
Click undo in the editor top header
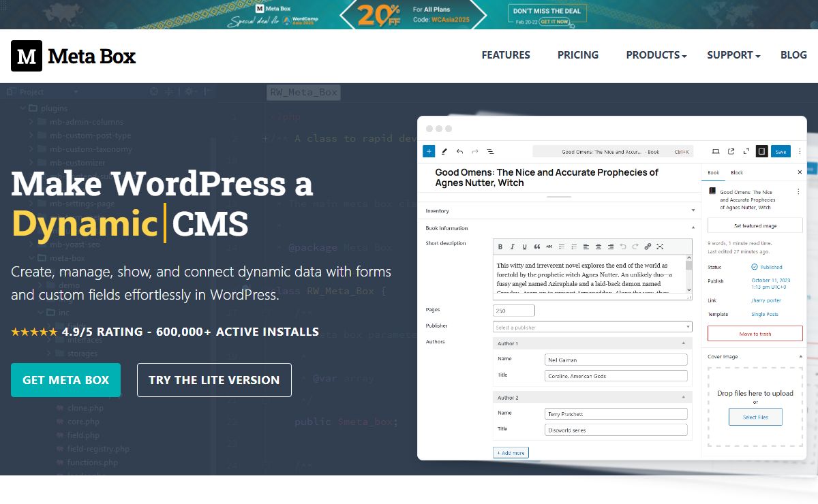pyautogui.click(x=459, y=151)
